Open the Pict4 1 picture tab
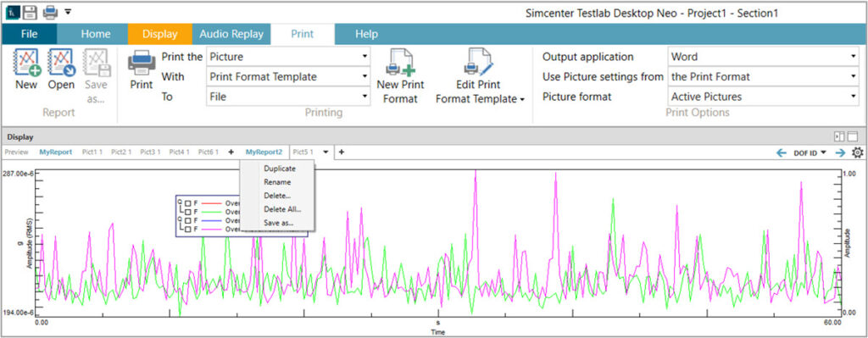The height and width of the screenshot is (338, 868). coord(180,152)
